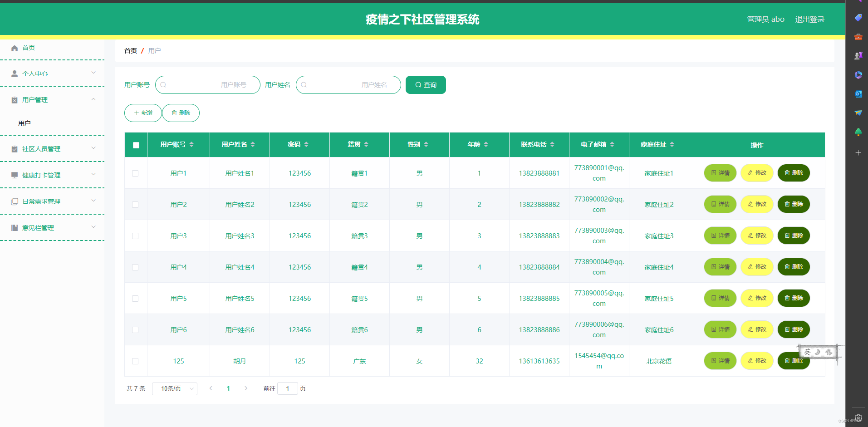Click the 新增 add button

point(143,113)
